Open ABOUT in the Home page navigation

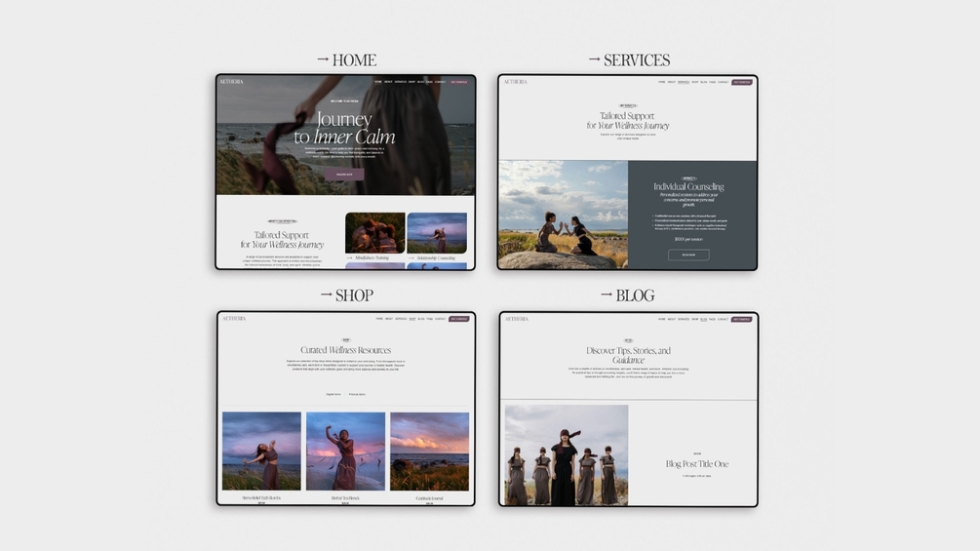(388, 82)
